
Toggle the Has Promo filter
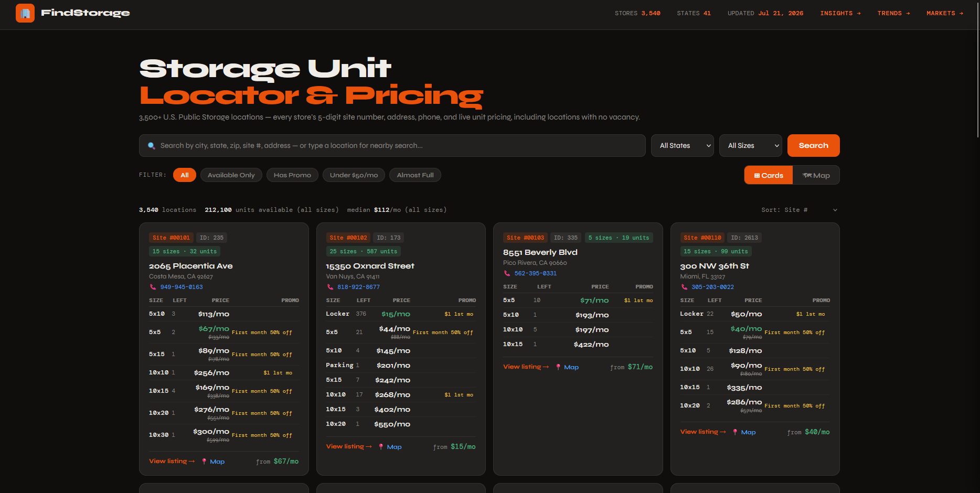click(x=292, y=175)
